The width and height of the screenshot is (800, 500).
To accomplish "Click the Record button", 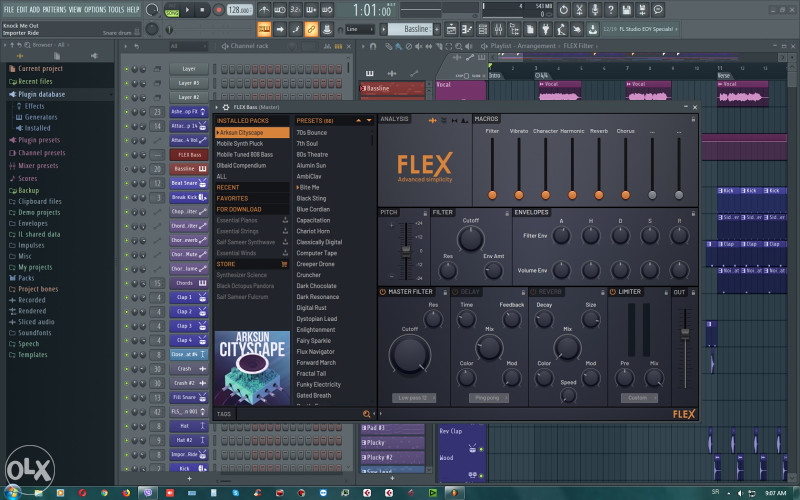I will [218, 10].
